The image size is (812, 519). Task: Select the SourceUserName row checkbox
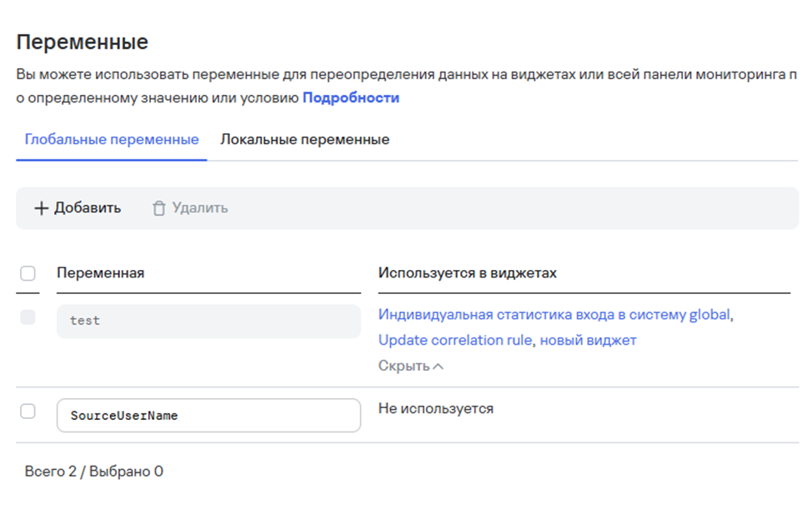click(28, 411)
